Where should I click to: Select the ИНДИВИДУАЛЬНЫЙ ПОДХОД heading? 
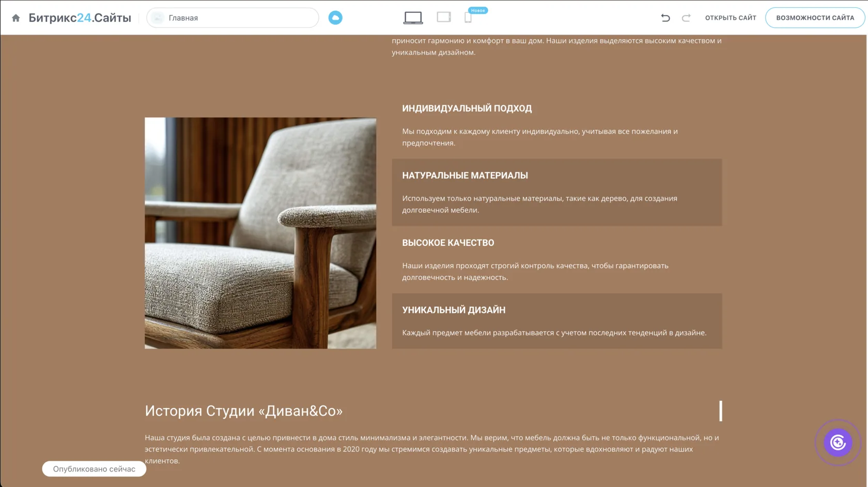pos(467,108)
